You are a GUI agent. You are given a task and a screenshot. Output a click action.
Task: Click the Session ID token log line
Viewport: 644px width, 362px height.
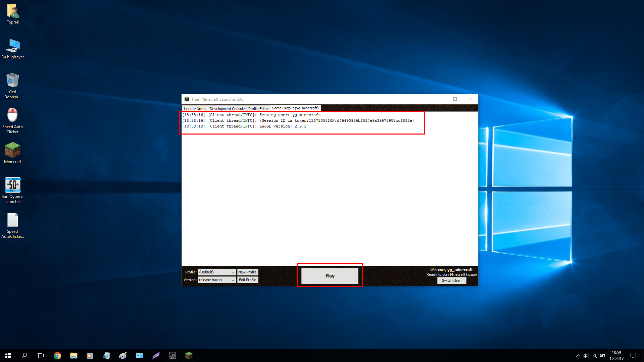click(x=298, y=121)
